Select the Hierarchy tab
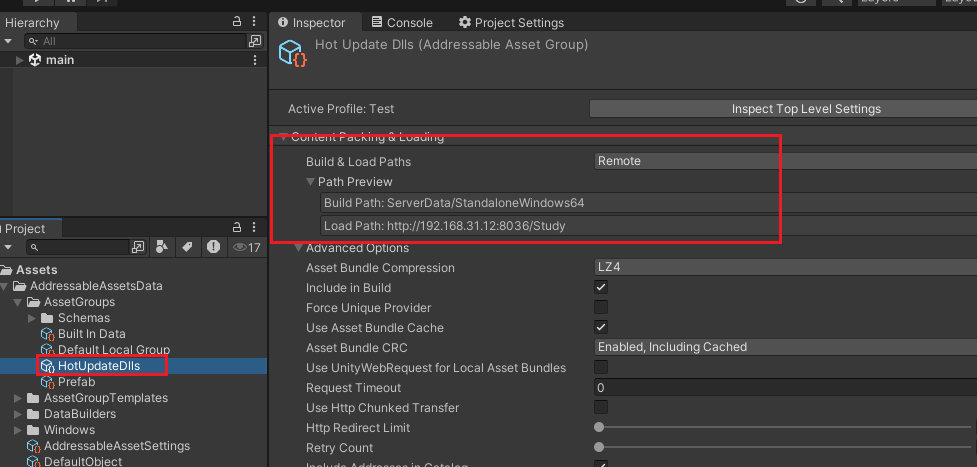Image resolution: width=977 pixels, height=467 pixels. tap(32, 22)
